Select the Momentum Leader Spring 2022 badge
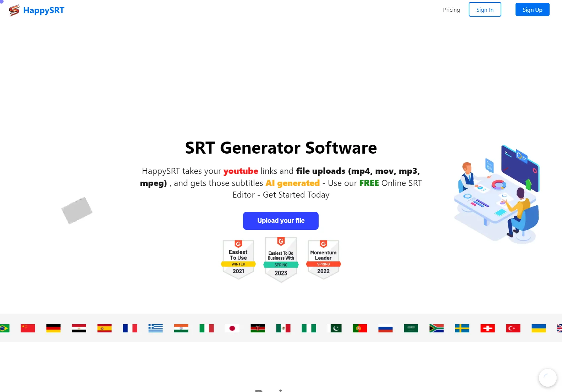The width and height of the screenshot is (562, 392). pos(324,260)
